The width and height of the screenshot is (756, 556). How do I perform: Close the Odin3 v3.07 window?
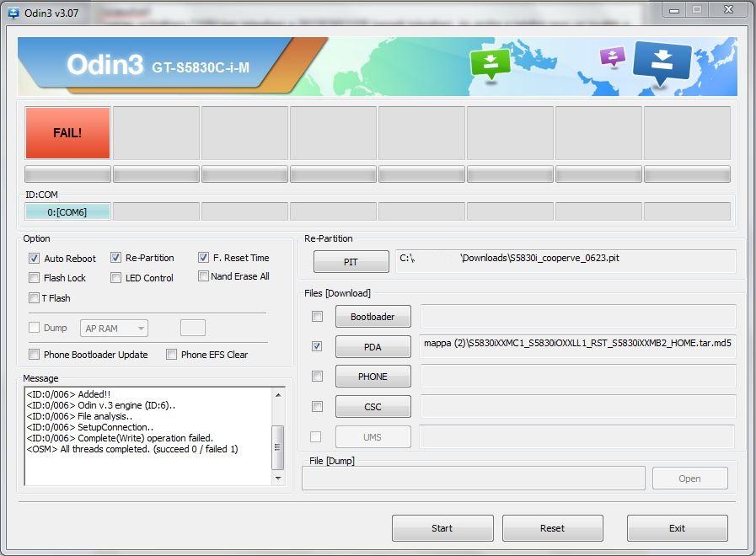728,10
